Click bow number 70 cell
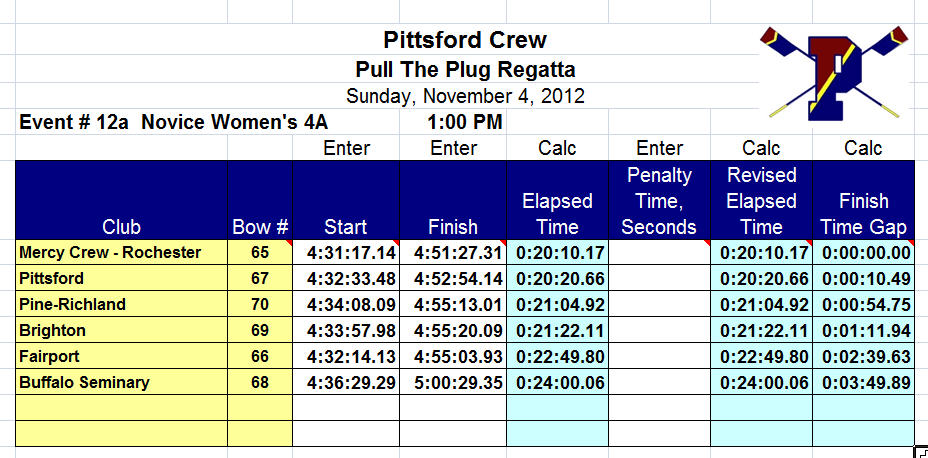 click(260, 304)
